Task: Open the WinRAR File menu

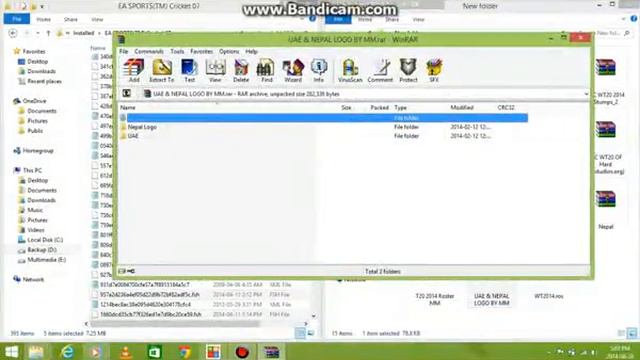Action: [x=124, y=51]
